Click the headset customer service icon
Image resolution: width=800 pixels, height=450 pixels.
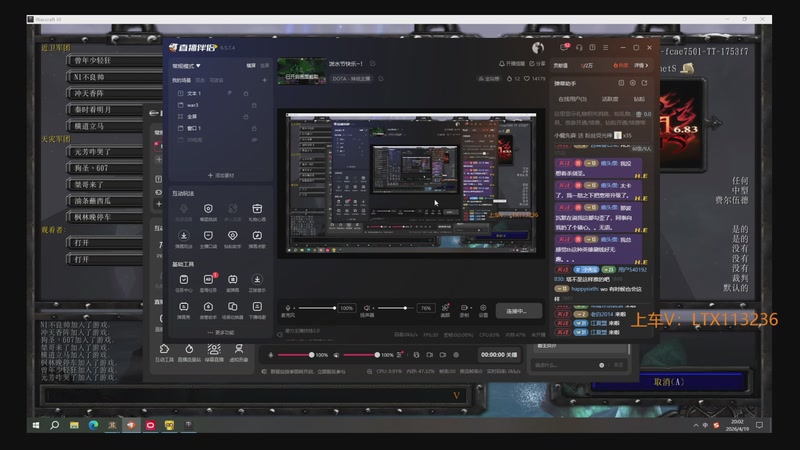(579, 47)
